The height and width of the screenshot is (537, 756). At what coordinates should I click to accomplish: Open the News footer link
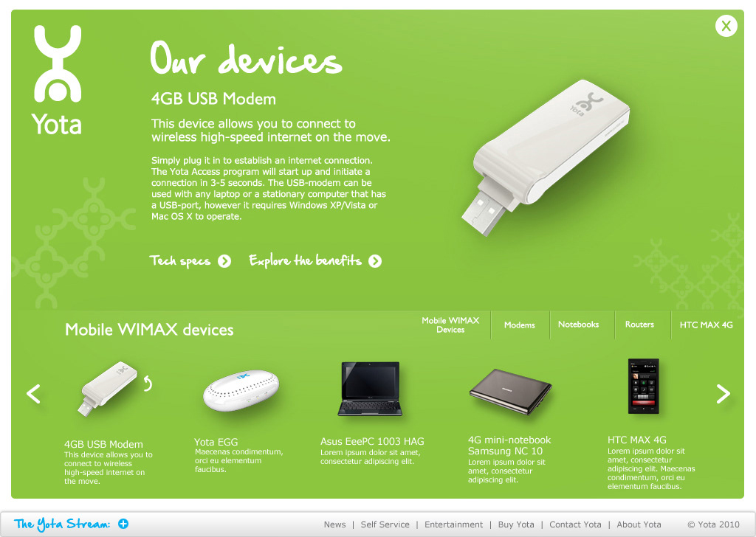(334, 524)
